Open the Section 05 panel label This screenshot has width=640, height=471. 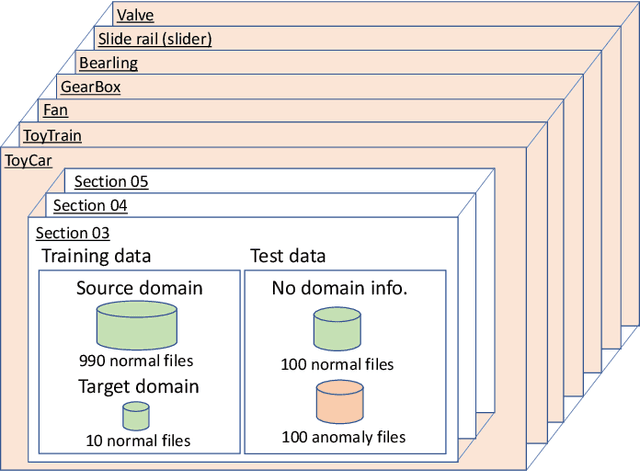[111, 182]
